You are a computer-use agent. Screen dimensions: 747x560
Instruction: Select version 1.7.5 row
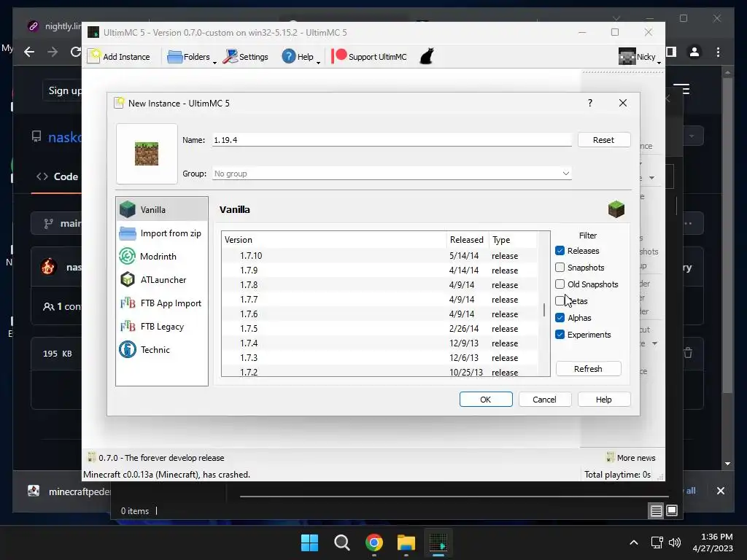click(x=379, y=329)
